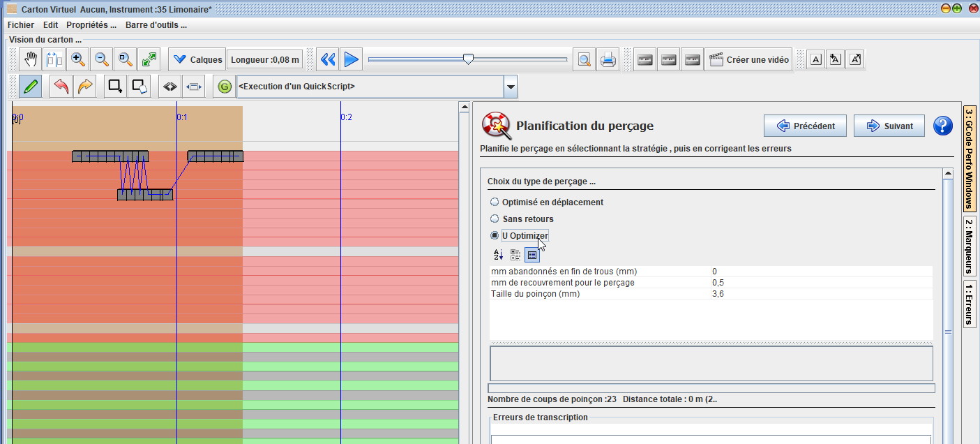This screenshot has height=444, width=980.
Task: Click the zoom in magnifier icon
Action: (78, 59)
